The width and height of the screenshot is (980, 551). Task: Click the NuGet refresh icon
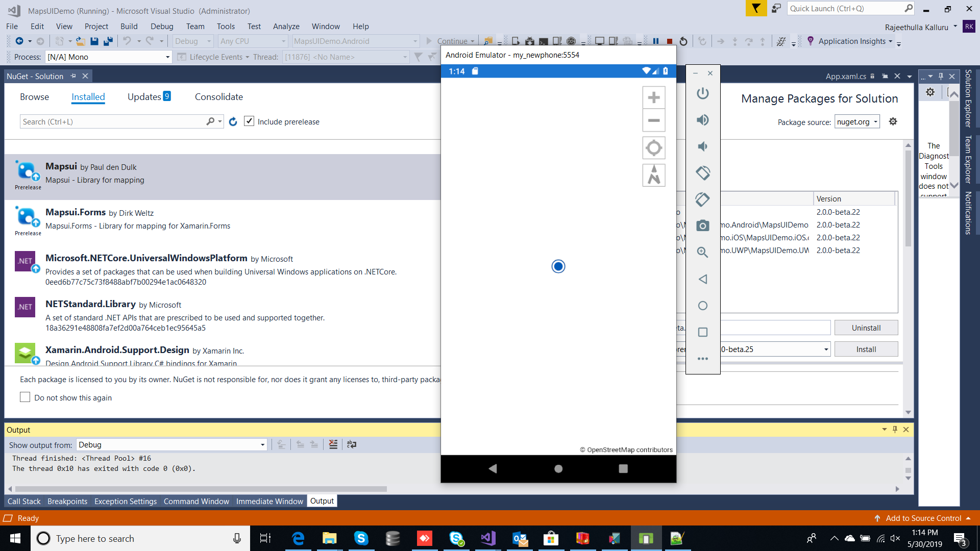pyautogui.click(x=233, y=122)
